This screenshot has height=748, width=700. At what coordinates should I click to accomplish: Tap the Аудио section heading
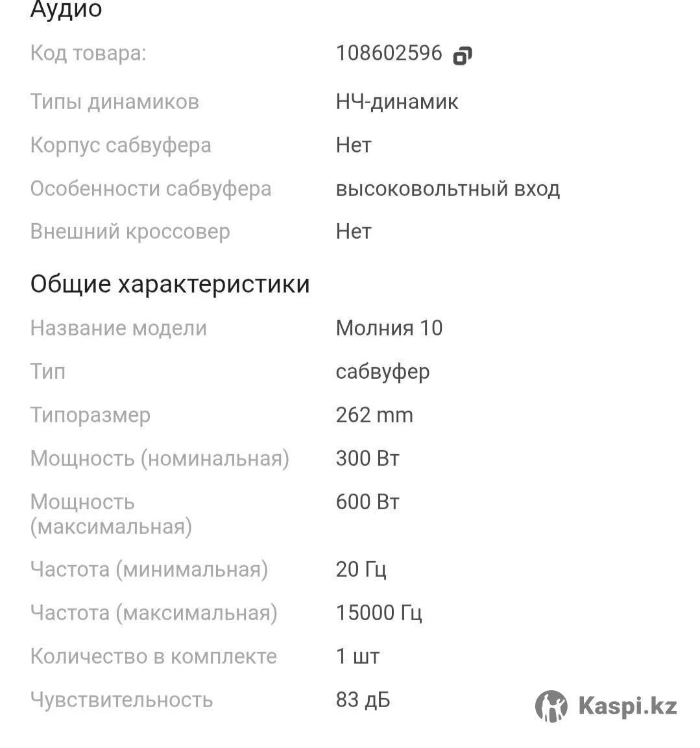[x=66, y=10]
